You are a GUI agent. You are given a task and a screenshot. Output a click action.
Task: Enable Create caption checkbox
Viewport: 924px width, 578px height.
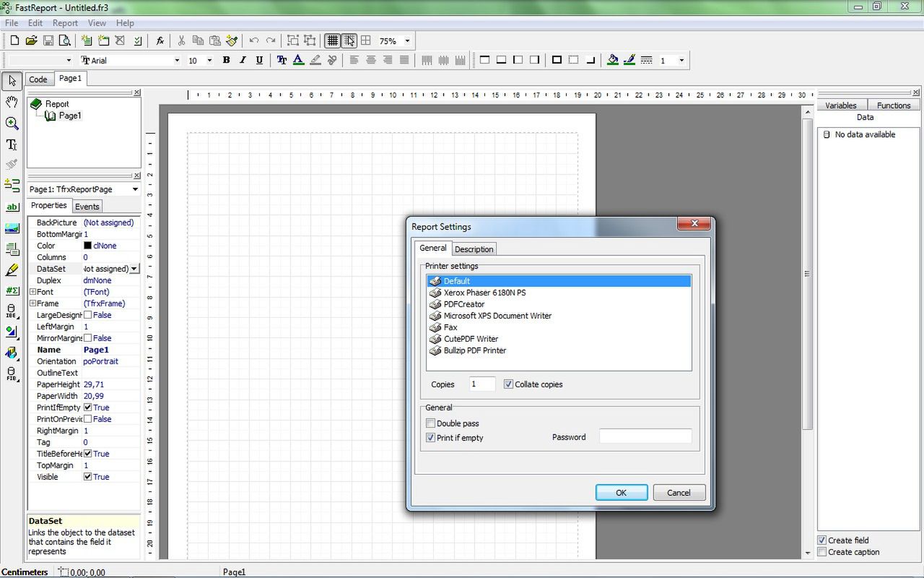[x=821, y=552]
